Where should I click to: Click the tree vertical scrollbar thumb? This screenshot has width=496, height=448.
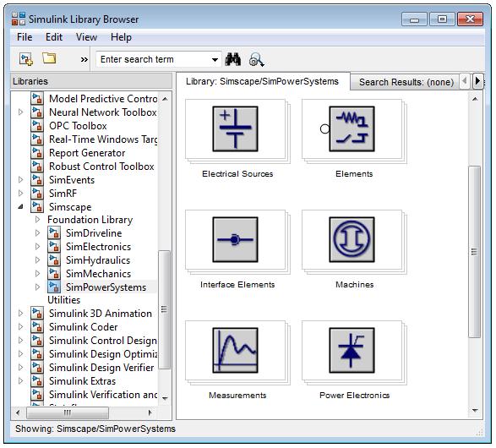[164, 309]
